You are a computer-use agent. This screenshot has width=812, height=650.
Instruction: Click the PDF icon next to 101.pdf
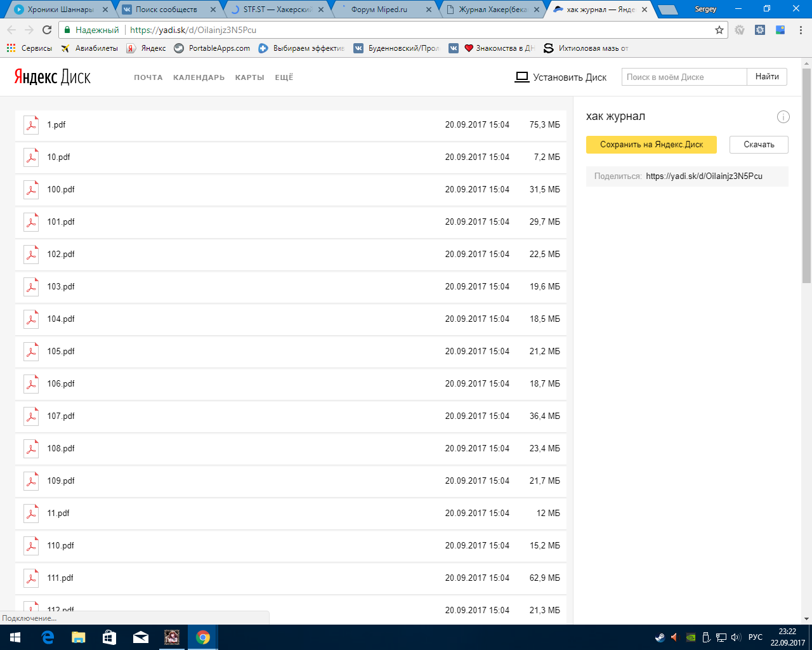31,222
